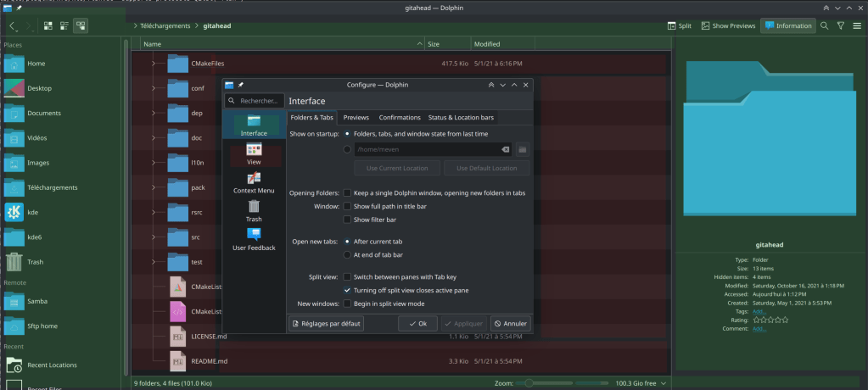Screen dimensions: 868x390
Task: Expand the CMakeFiles folder tree arrow
Action: pos(154,63)
